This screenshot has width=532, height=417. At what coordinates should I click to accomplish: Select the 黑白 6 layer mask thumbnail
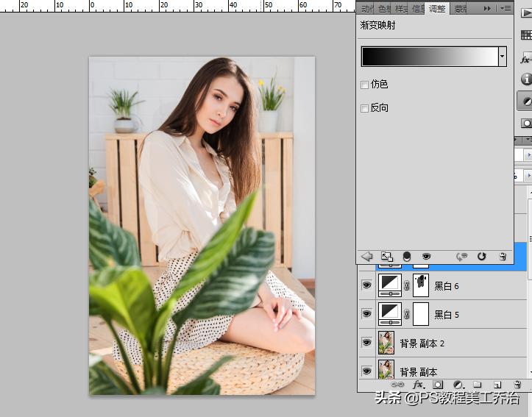tap(421, 285)
